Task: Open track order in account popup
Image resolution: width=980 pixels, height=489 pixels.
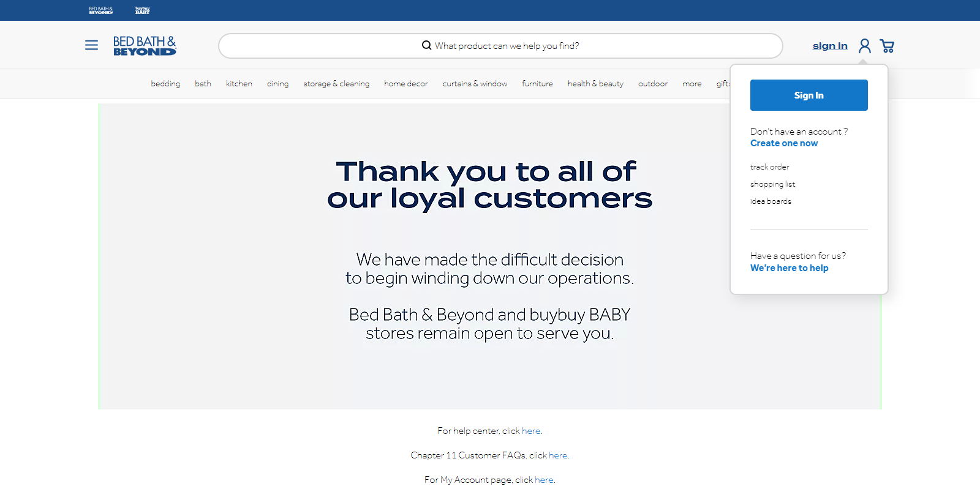Action: coord(769,167)
